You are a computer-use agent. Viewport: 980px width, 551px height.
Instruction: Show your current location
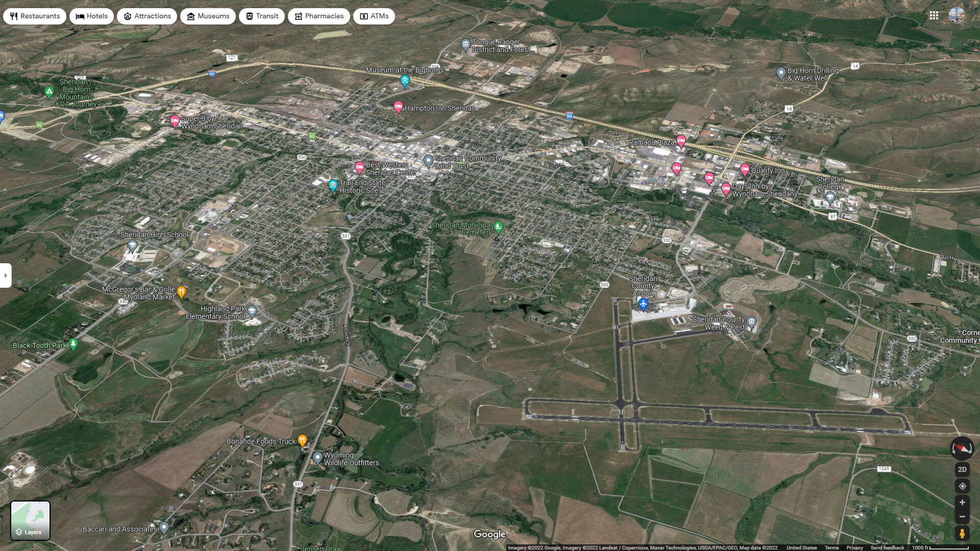[x=962, y=486]
